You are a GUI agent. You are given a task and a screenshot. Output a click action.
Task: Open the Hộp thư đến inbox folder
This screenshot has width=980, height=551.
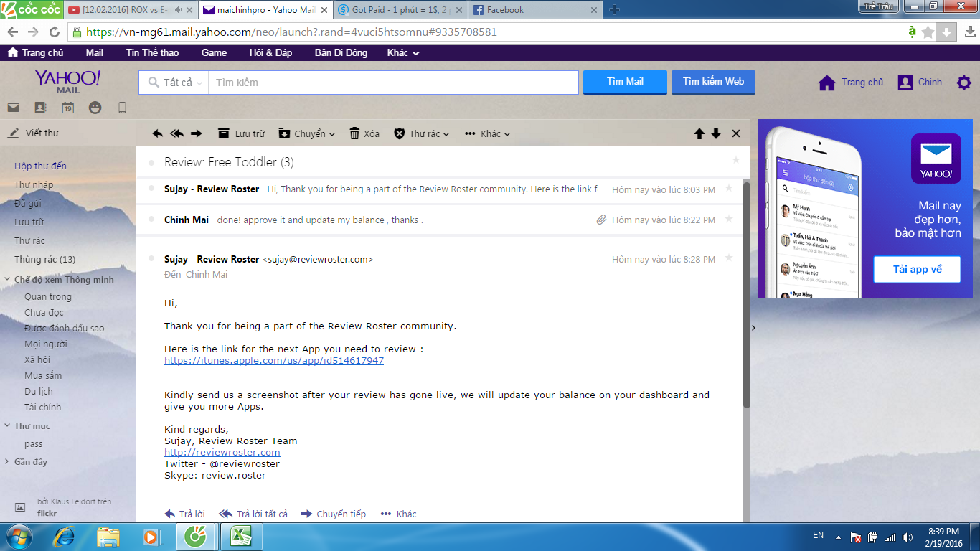(40, 166)
